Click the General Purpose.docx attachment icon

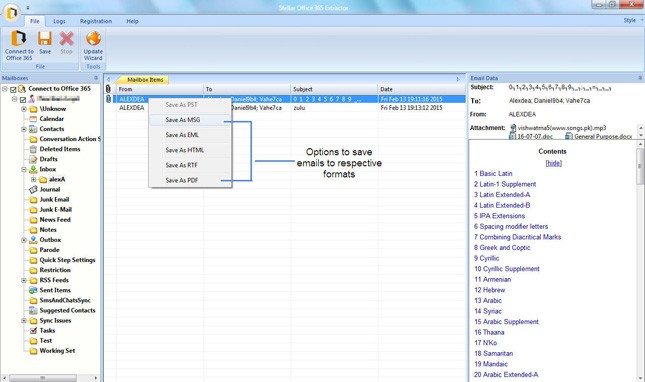click(x=569, y=137)
